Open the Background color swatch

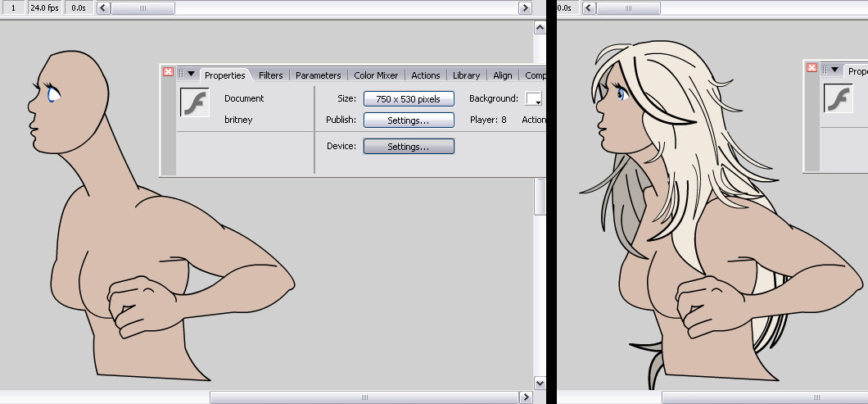click(x=534, y=98)
